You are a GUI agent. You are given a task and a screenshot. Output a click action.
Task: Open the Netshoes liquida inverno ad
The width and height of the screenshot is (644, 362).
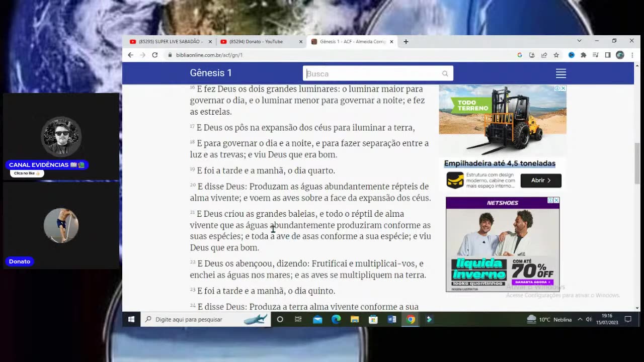point(503,244)
